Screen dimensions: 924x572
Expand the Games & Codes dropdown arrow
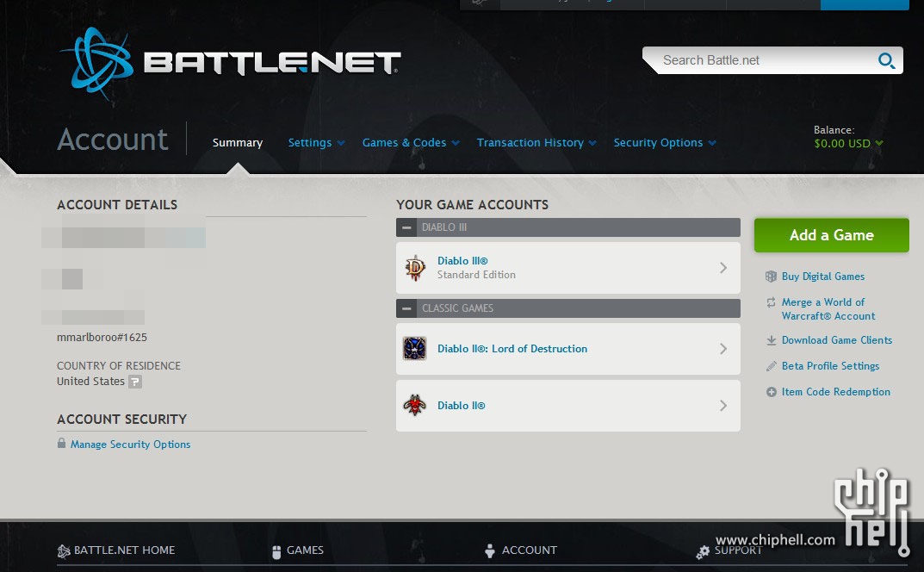coord(456,143)
